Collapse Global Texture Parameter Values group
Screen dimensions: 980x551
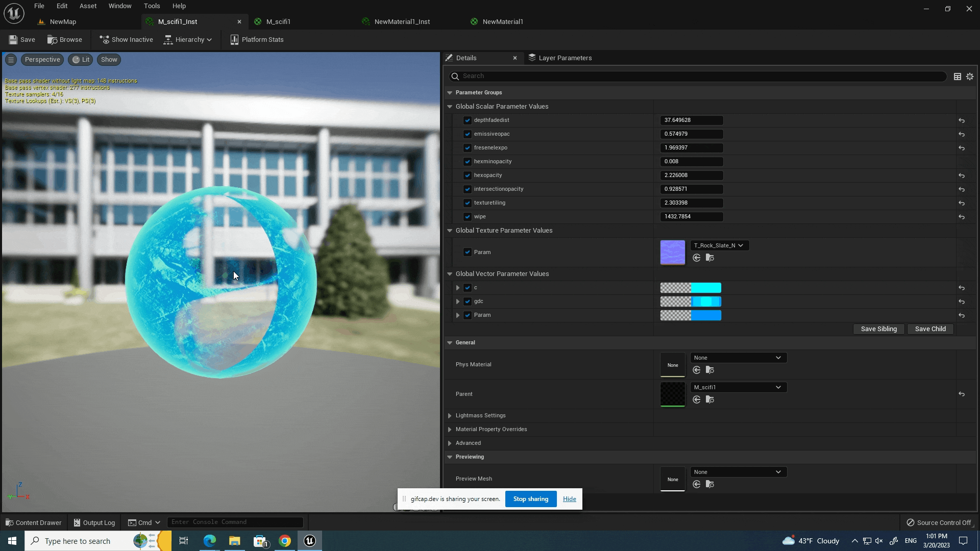tap(450, 231)
